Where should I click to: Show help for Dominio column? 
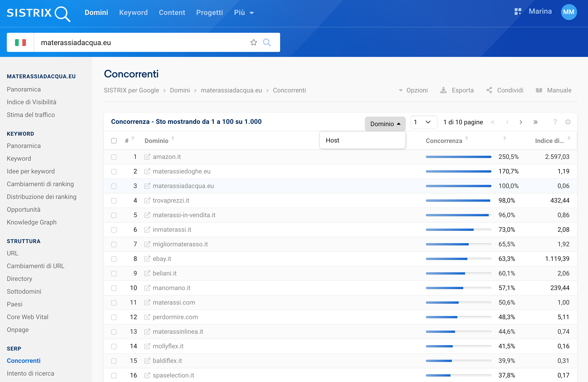coord(173,138)
